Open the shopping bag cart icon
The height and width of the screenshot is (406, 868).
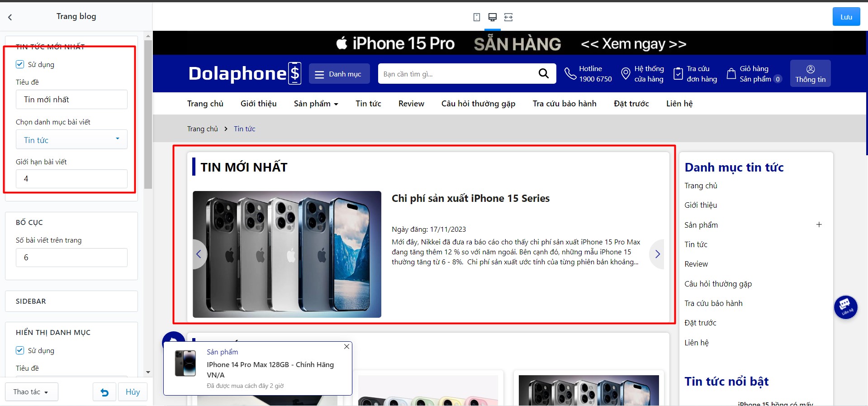731,73
